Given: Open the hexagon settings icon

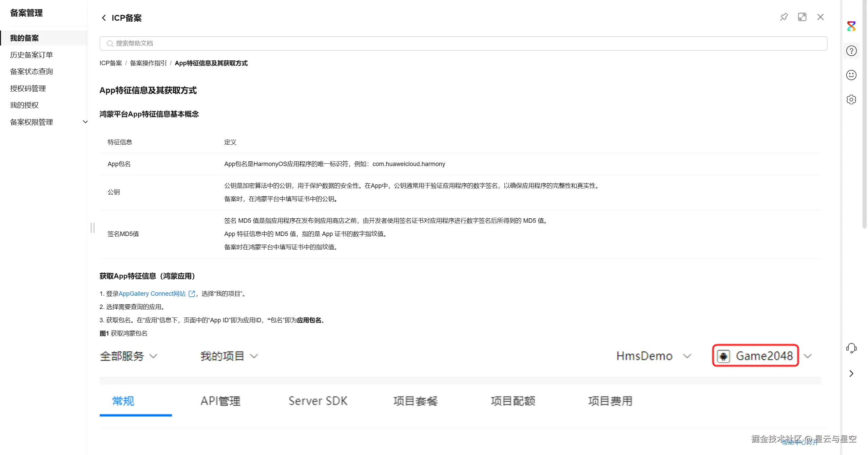Looking at the screenshot, I should click(851, 99).
